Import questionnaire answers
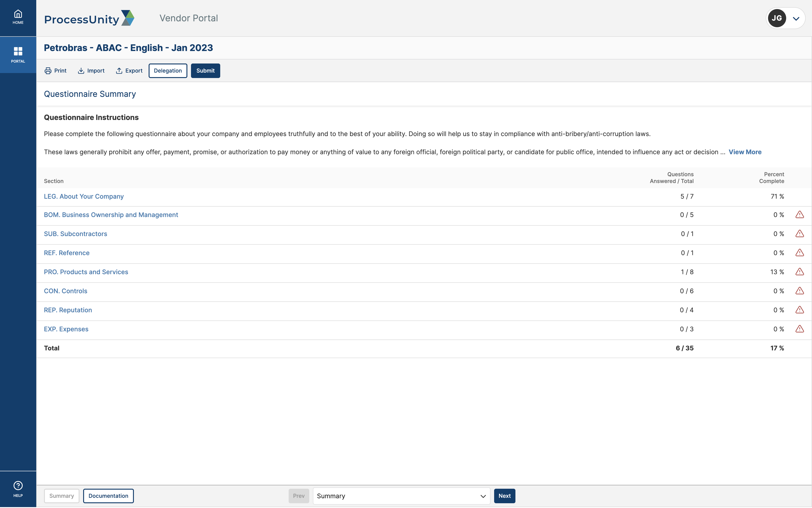Screen dimensions: 812x508 [x=91, y=71]
